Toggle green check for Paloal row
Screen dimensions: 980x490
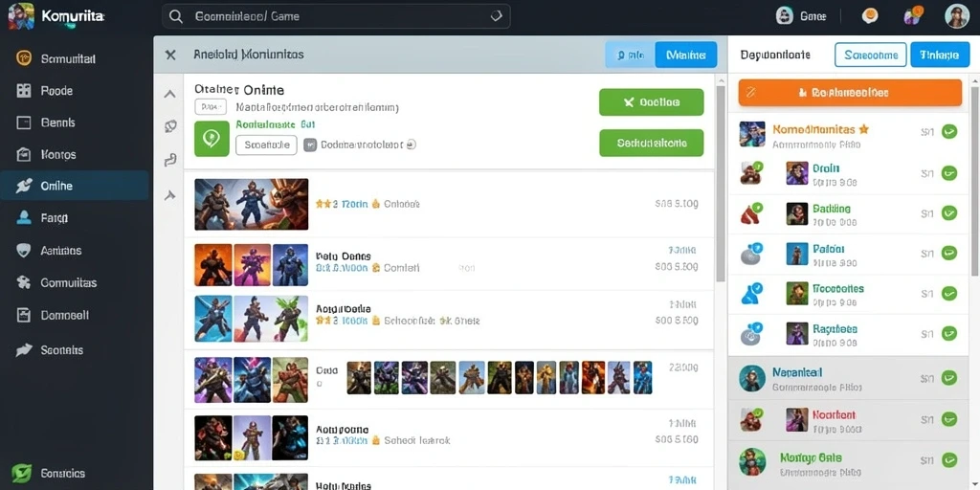[x=949, y=253]
